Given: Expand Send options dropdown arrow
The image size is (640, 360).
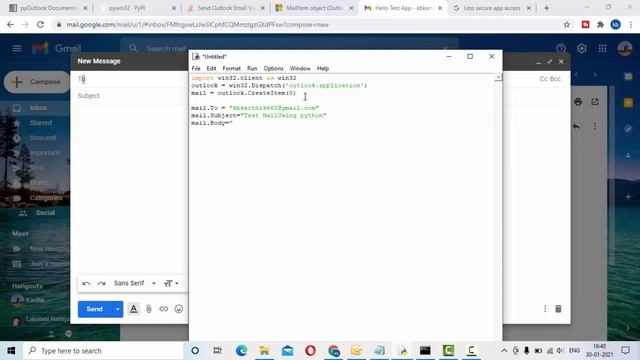Looking at the screenshot, I should pyautogui.click(x=117, y=309).
